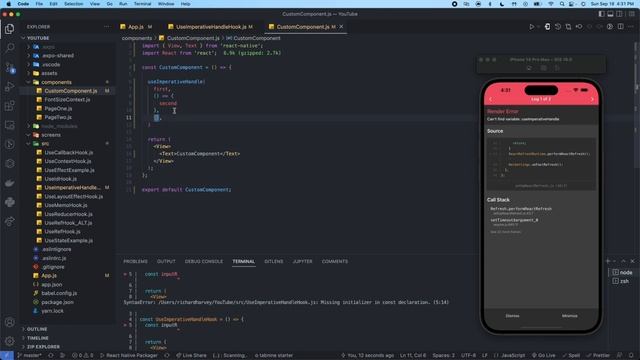The image size is (640, 360).
Task: Switch to the OUTPUT panel tab
Action: click(x=166, y=261)
